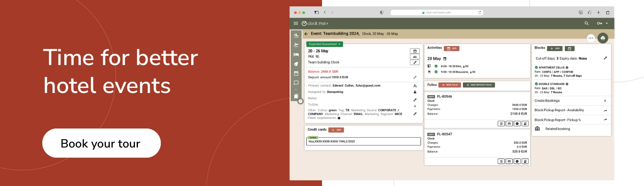Expand Create Bookings with plus

pyautogui.click(x=605, y=101)
